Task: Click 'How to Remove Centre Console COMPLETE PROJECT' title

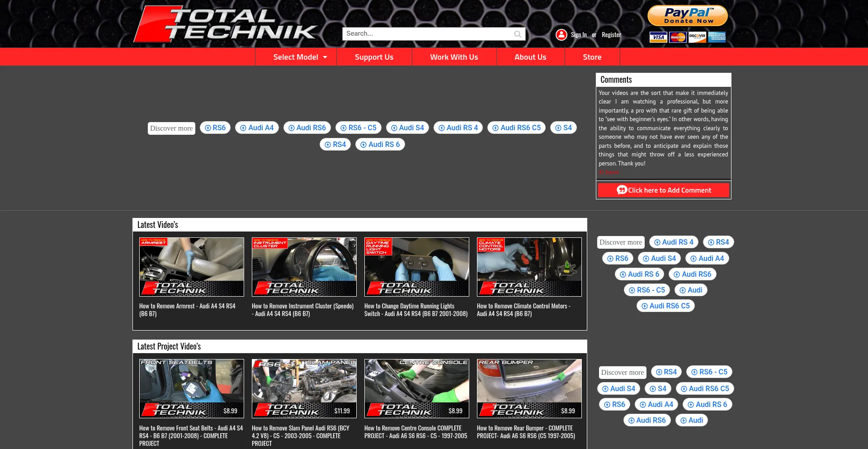Action: 416,432
